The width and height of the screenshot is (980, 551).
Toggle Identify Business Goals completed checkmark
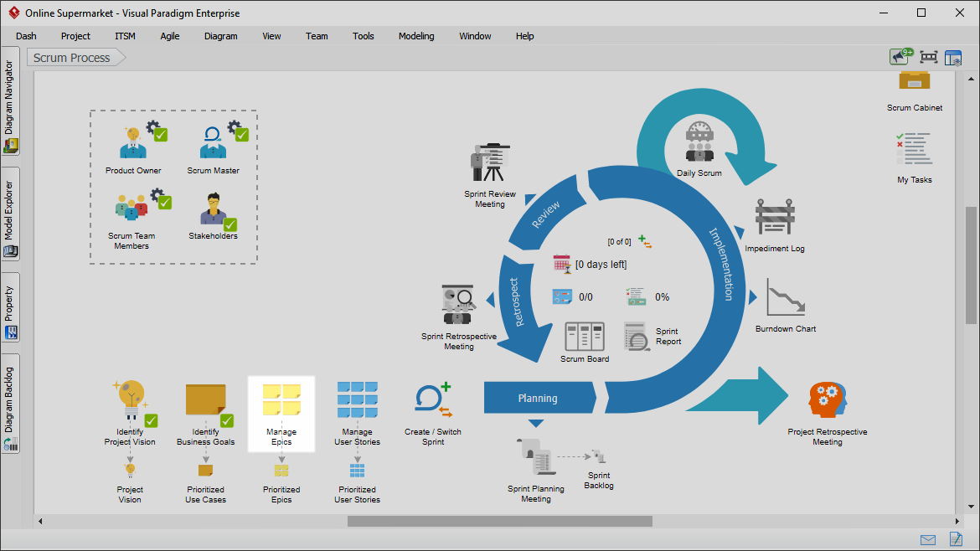click(x=227, y=420)
